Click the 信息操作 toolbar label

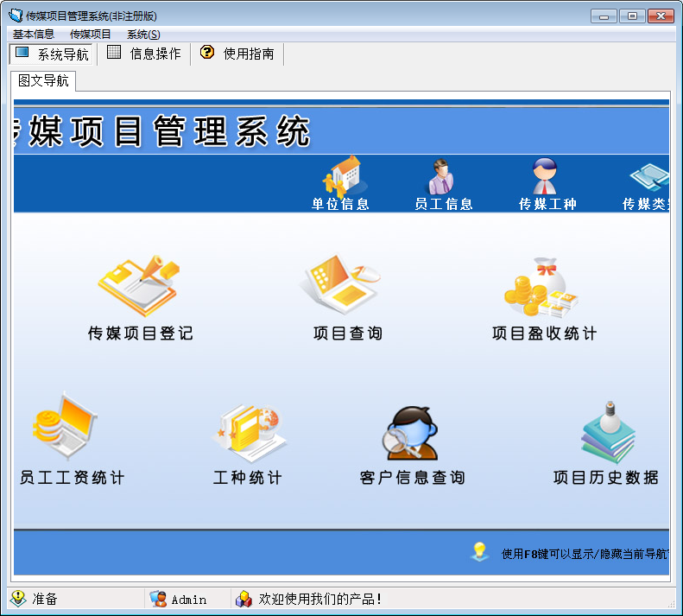(155, 54)
